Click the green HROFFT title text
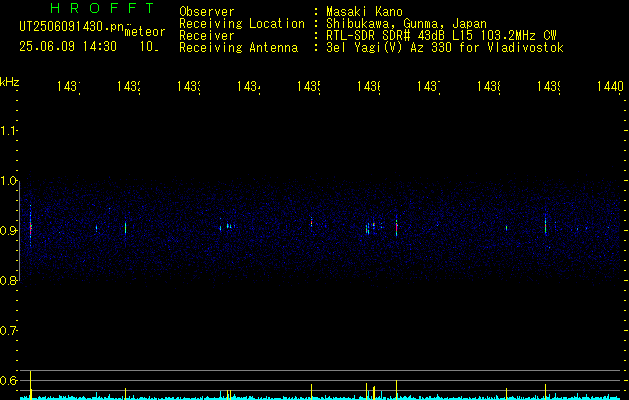This screenshot has height=400, width=629. click(x=102, y=8)
